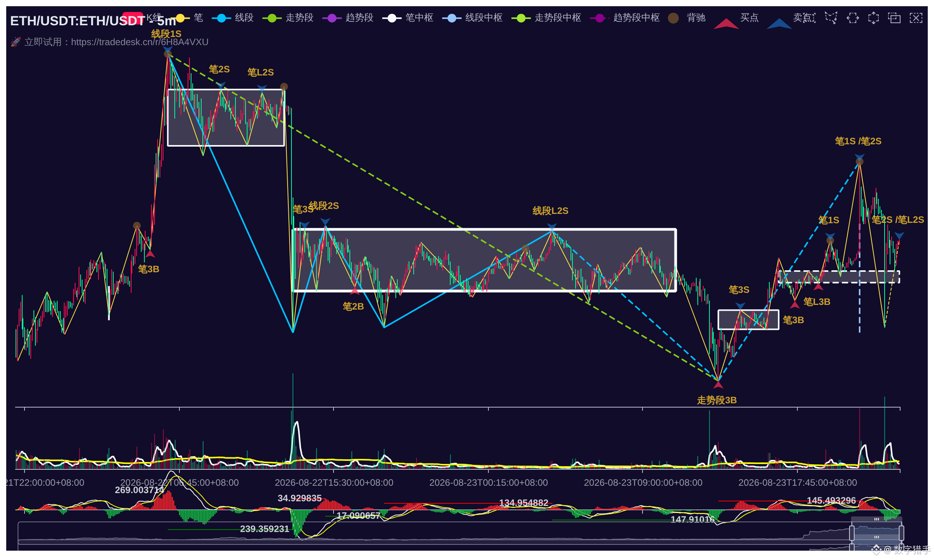Toggle the 走势段中枢 legend entry
Viewport: 934px width, 560px height.
click(x=546, y=18)
